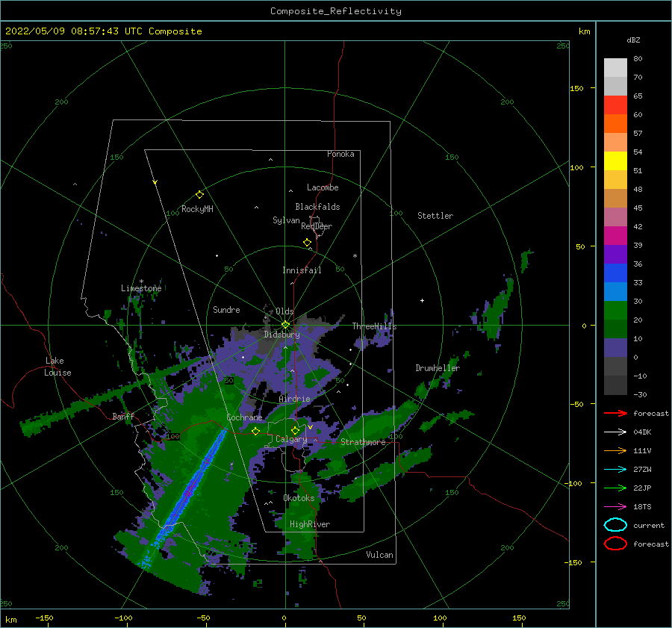Click the Lake Louise map label

tap(57, 367)
